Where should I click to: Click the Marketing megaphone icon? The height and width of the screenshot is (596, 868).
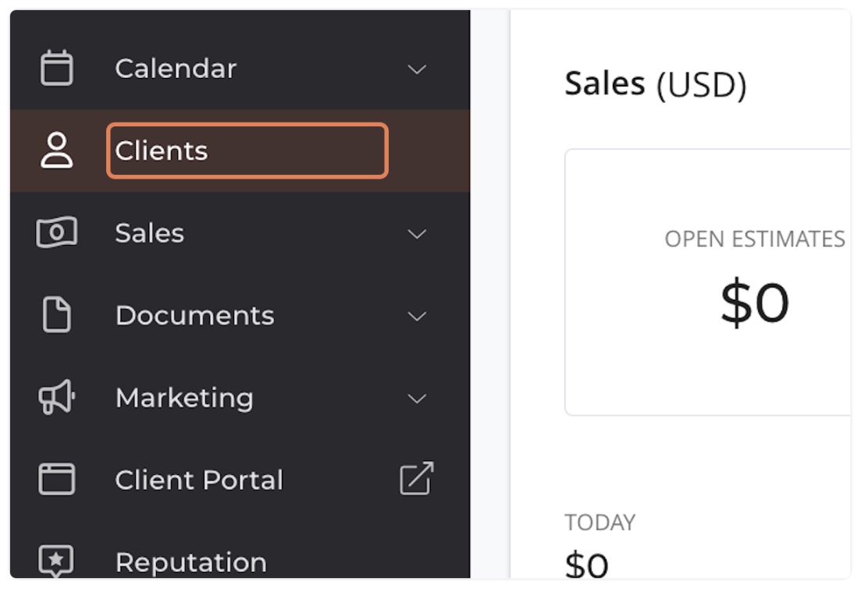coord(56,397)
